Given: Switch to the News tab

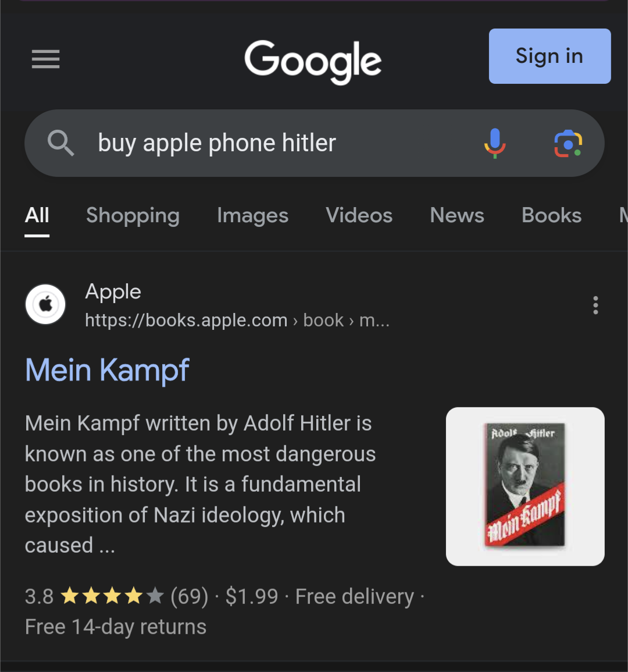Looking at the screenshot, I should click(457, 216).
